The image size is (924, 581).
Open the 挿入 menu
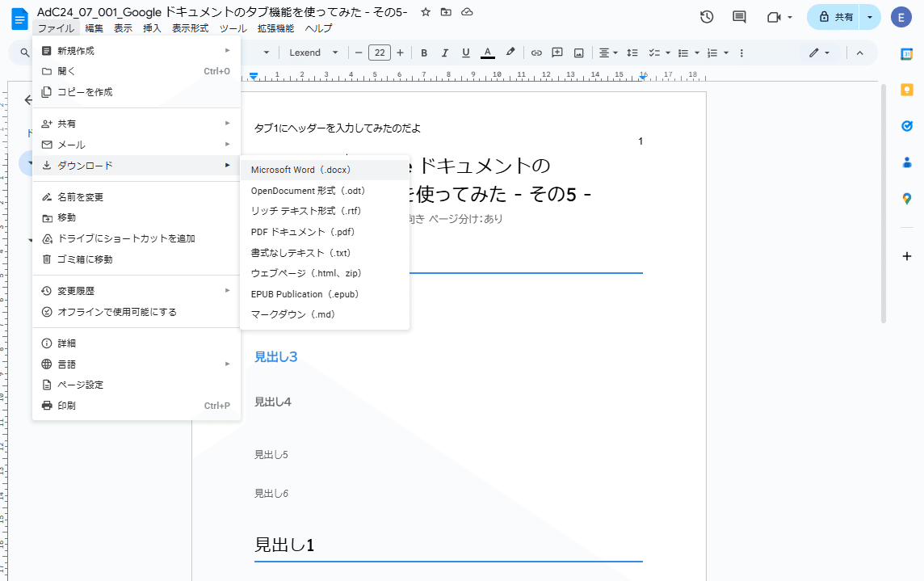click(x=152, y=28)
